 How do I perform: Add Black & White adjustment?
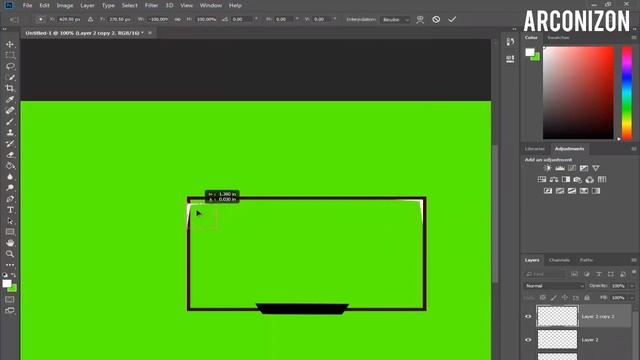pyautogui.click(x=566, y=179)
